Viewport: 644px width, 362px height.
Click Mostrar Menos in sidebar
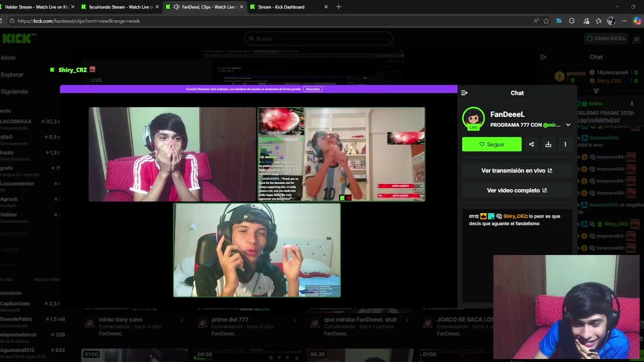pyautogui.click(x=47, y=280)
